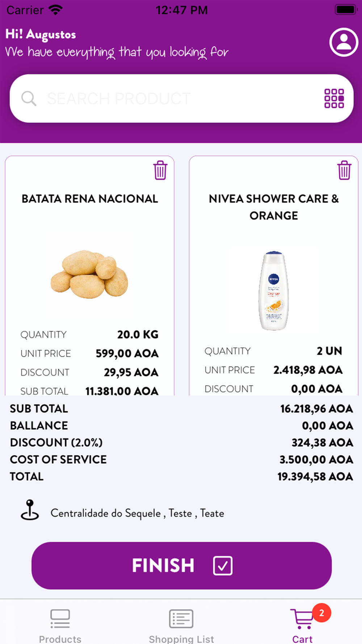Tap the cart badge showing 2 items
This screenshot has width=362, height=644.
[321, 613]
